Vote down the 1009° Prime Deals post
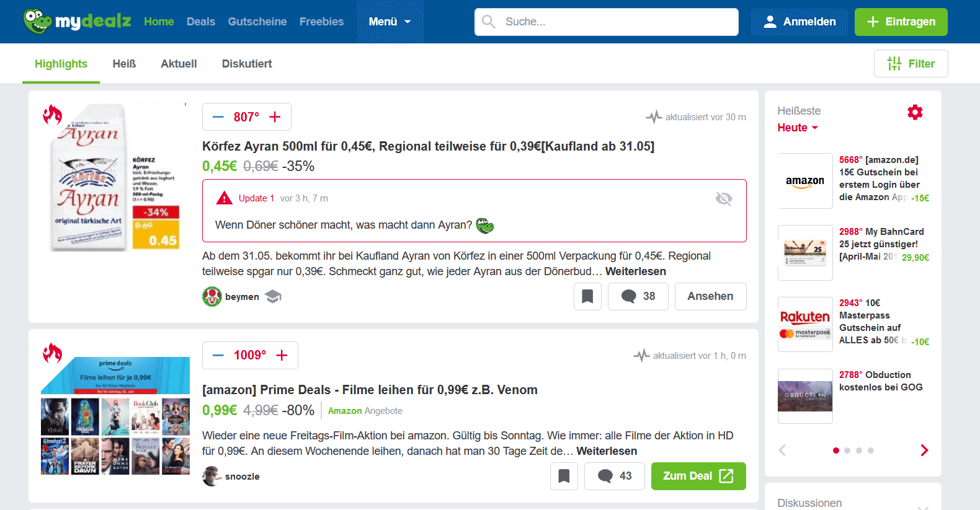Viewport: 980px width, 510px height. click(x=218, y=355)
